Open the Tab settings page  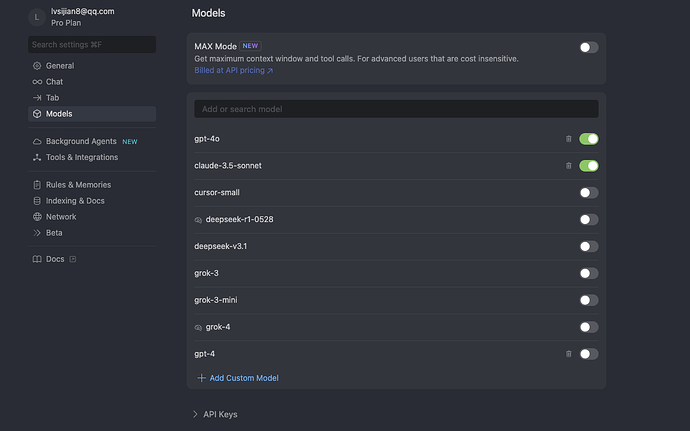pos(92,98)
